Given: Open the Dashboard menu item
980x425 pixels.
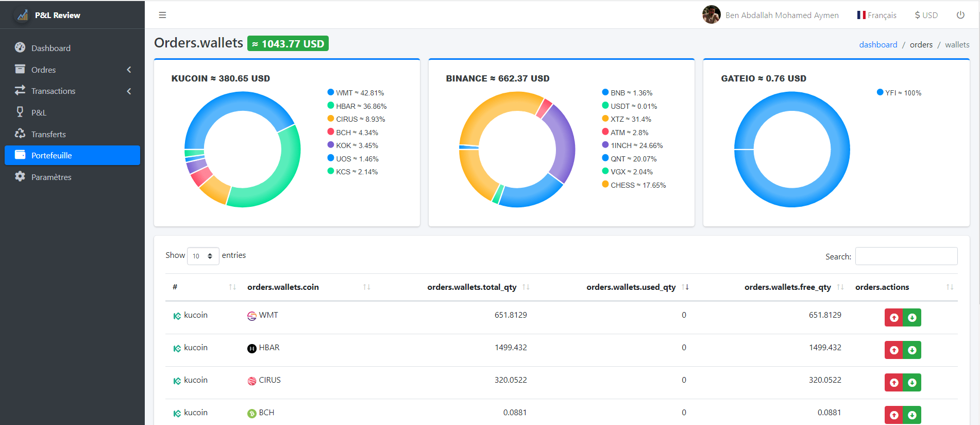Looking at the screenshot, I should click(72, 48).
